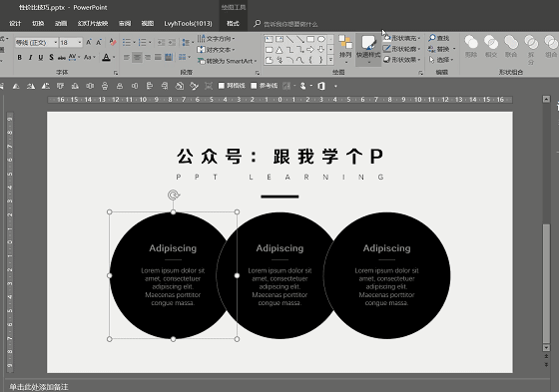The image size is (559, 392).
Task: Select the triangle shape in shapes gallery
Action: click(x=279, y=50)
